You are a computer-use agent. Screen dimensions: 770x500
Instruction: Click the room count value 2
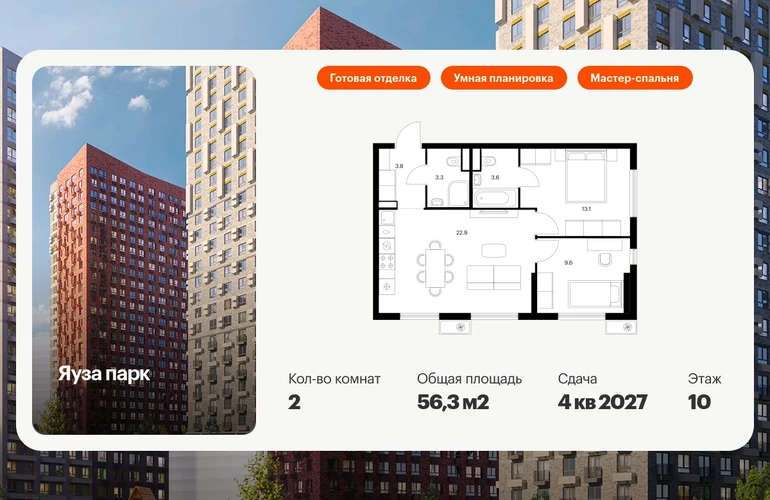pyautogui.click(x=294, y=403)
